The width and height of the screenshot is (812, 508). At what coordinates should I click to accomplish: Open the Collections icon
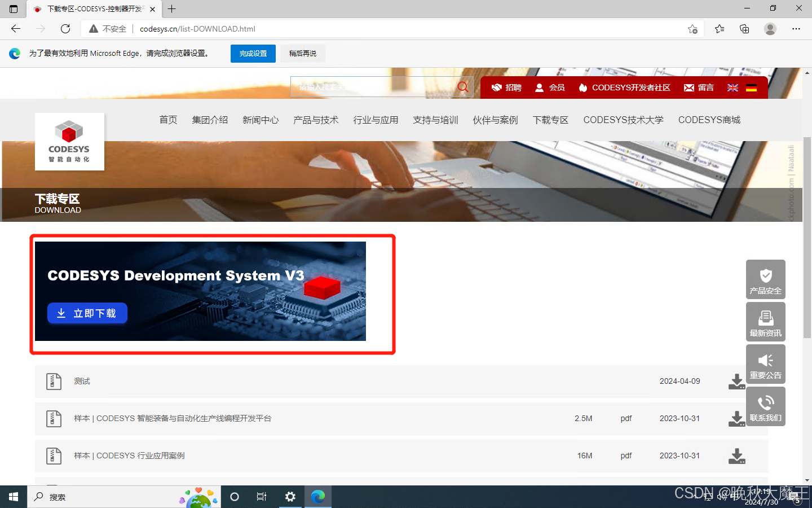[x=744, y=29]
